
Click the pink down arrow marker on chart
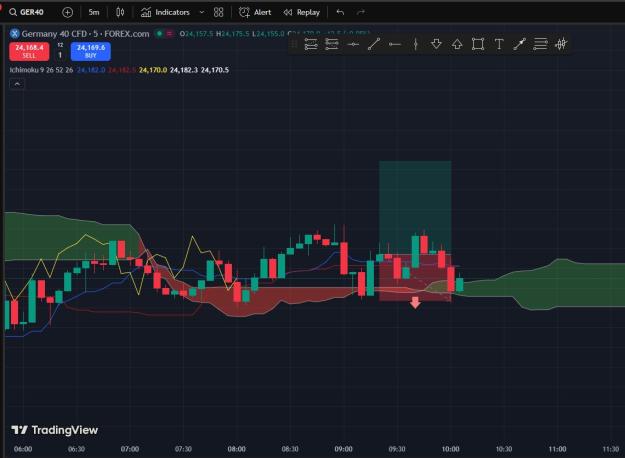pyautogui.click(x=415, y=303)
